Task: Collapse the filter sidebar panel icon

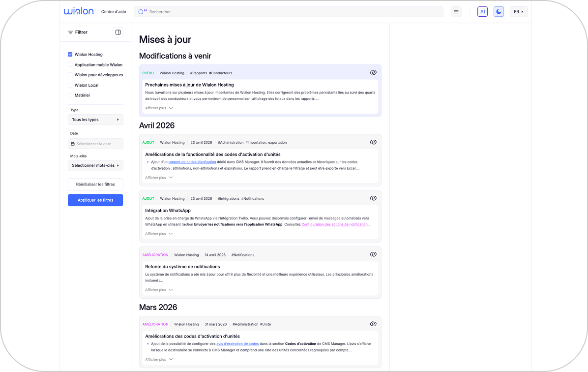Action: pyautogui.click(x=118, y=32)
